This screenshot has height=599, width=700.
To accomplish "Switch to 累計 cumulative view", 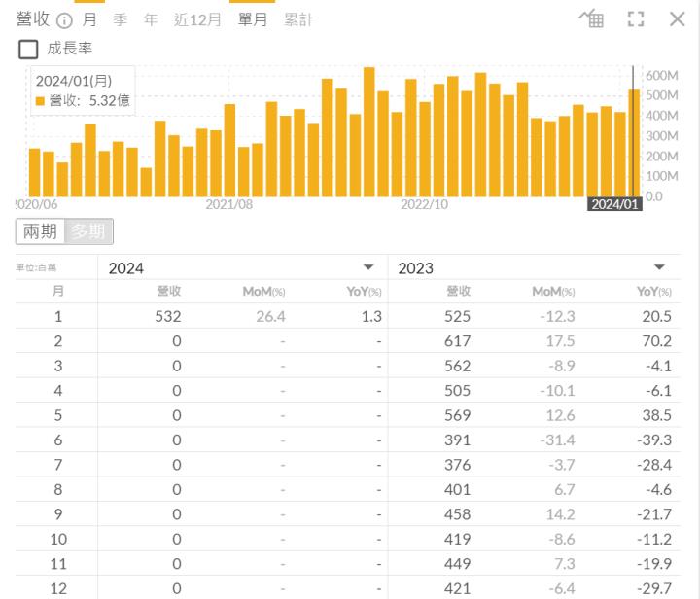I will pyautogui.click(x=298, y=19).
